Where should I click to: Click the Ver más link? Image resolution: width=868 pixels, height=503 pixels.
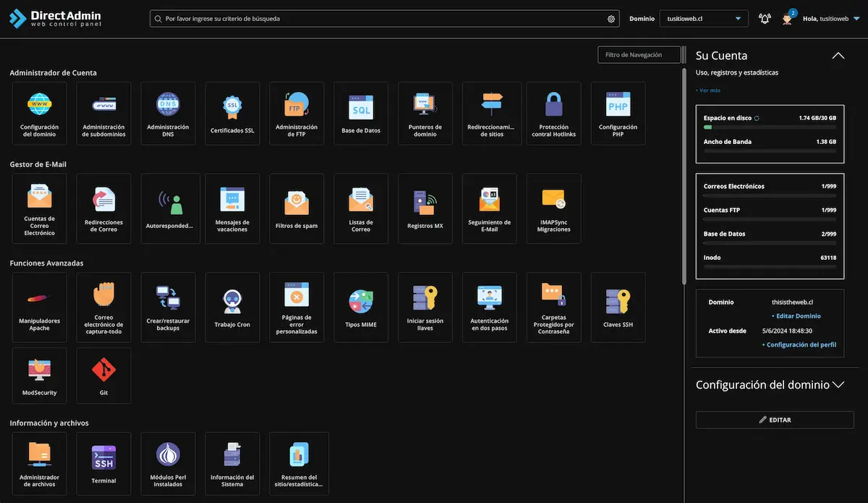[708, 90]
